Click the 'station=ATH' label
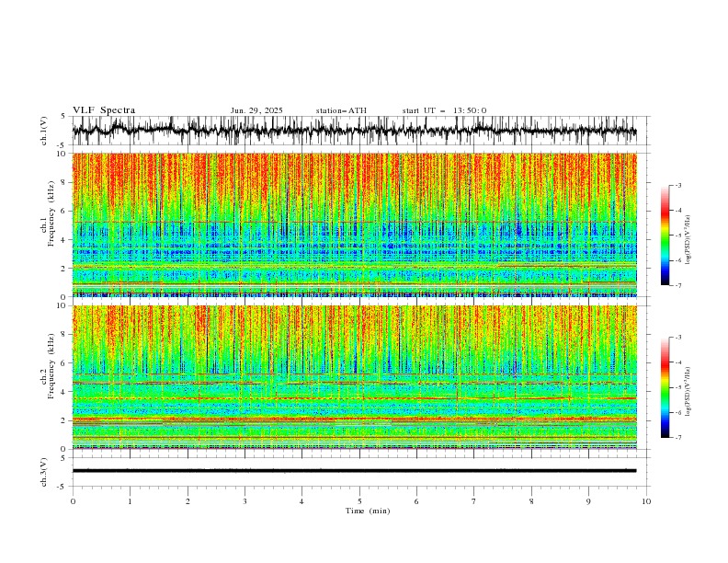The width and height of the screenshot is (728, 563). pos(341,110)
